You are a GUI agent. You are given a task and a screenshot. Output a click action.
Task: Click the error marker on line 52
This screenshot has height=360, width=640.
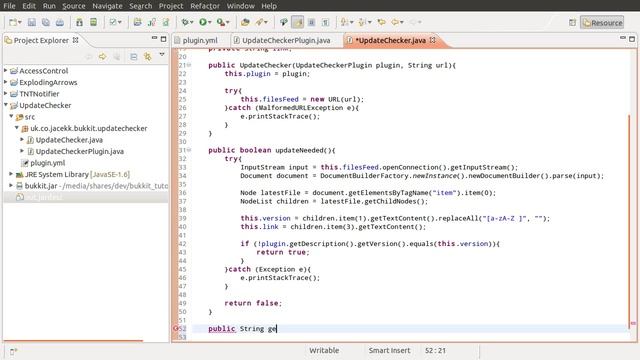tap(176, 328)
